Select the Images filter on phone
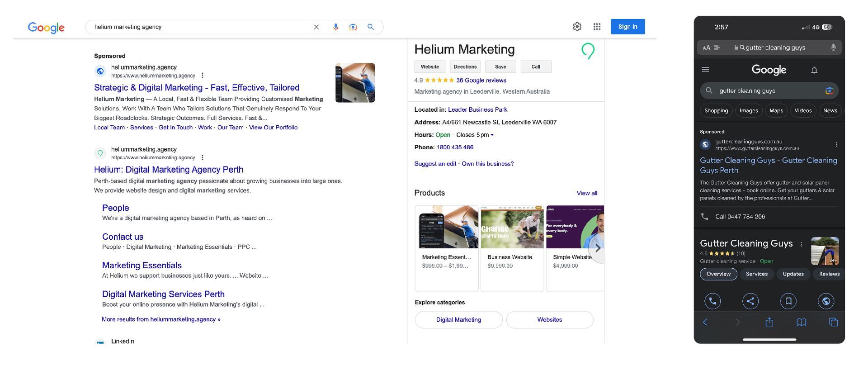Image resolution: width=868 pixels, height=375 pixels. pos(749,111)
